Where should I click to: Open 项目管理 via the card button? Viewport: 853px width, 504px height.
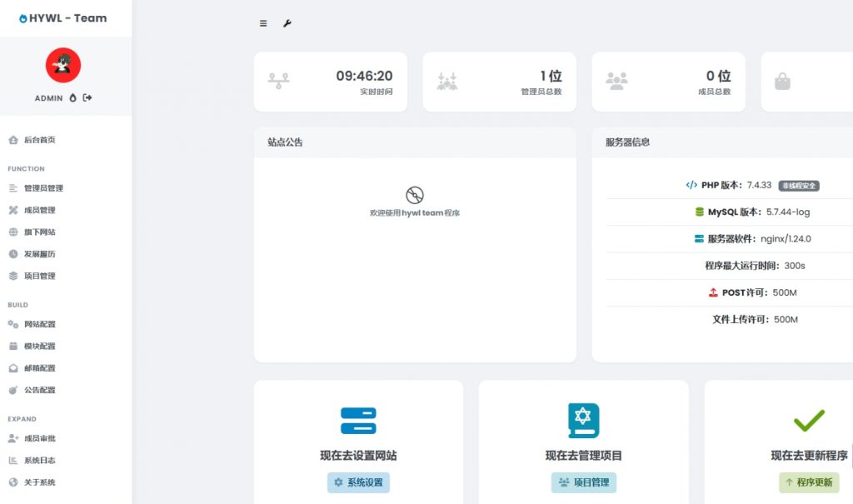(584, 482)
